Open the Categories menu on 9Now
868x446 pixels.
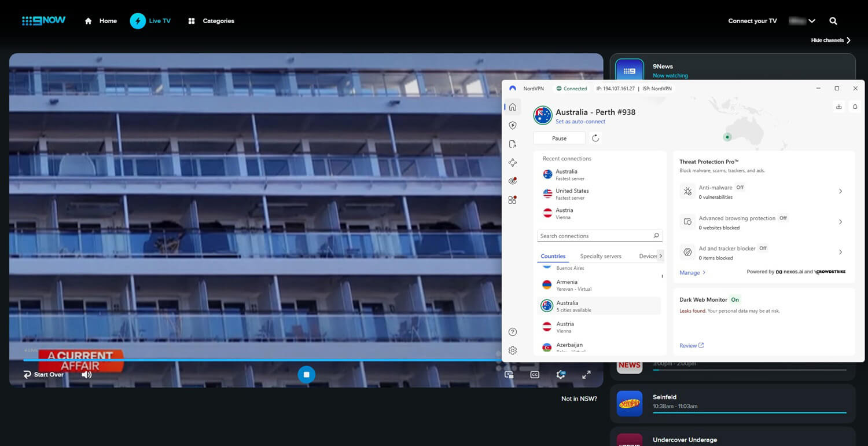click(x=211, y=20)
